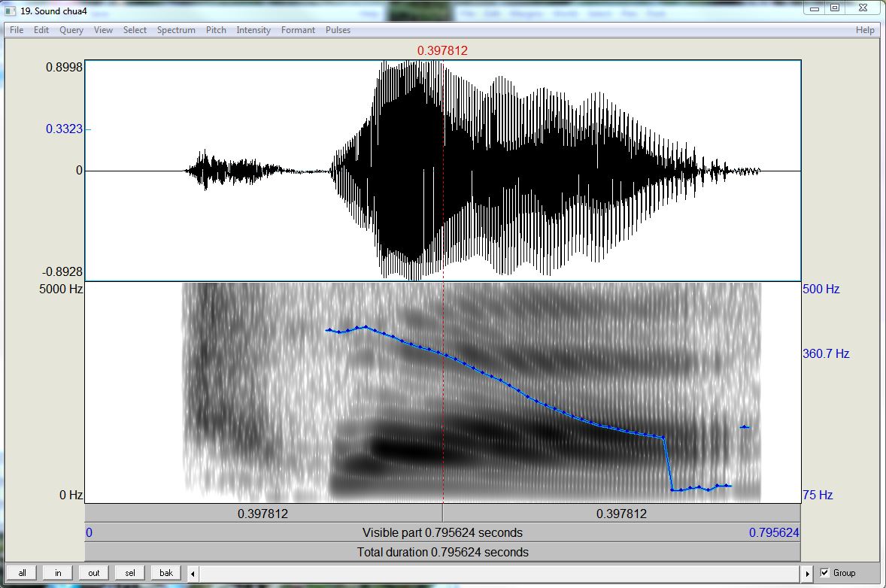Click the 0.3323 amplitude label
Image resolution: width=886 pixels, height=588 pixels.
coord(65,129)
